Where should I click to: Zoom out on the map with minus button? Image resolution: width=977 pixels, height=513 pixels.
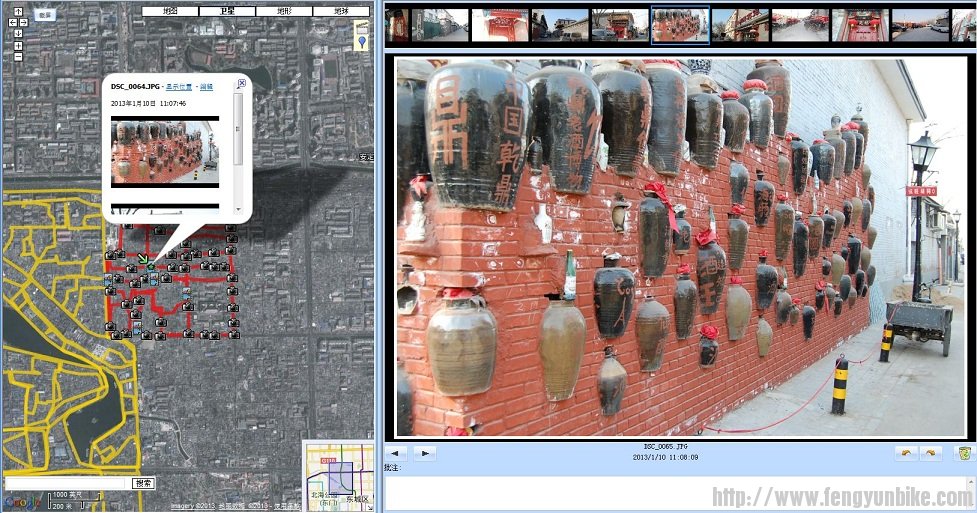pos(18,56)
